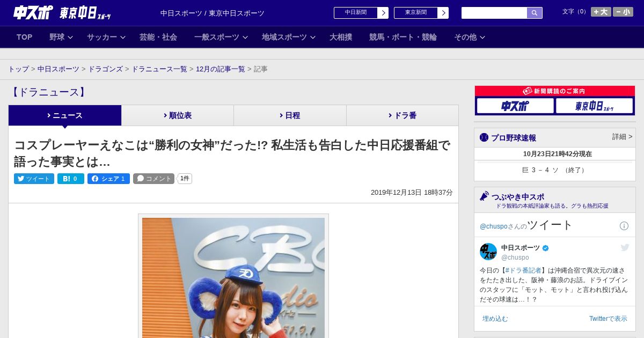Click 東京中日スポーツ subscription banner logo
Viewport: 644px width, 338px height.
tap(594, 106)
